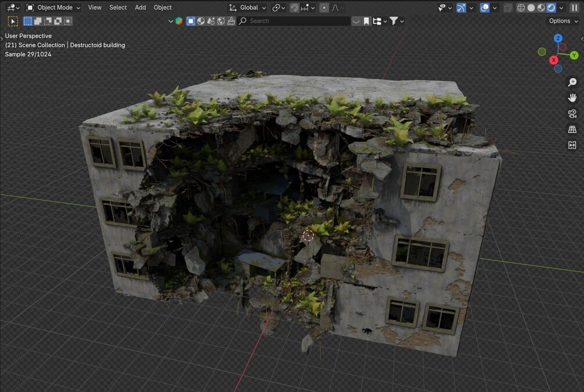Open the Select menu
Screen dimensions: 584x392
[x=118, y=8]
